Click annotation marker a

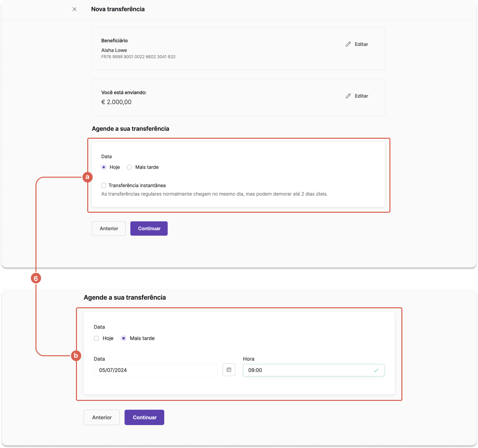pos(87,177)
